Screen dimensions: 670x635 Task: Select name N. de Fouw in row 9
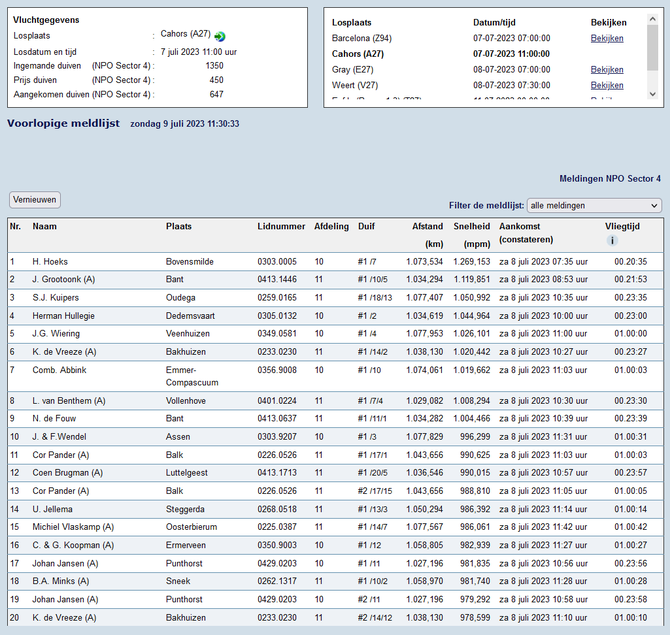point(54,419)
